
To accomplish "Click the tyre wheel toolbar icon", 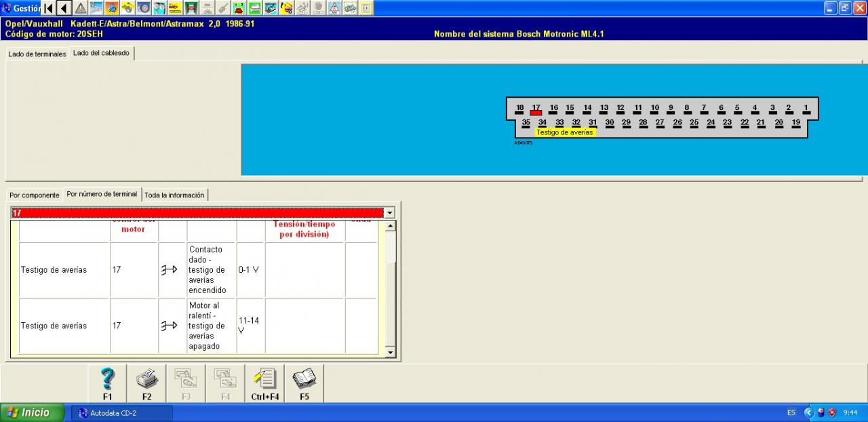I will 144,8.
